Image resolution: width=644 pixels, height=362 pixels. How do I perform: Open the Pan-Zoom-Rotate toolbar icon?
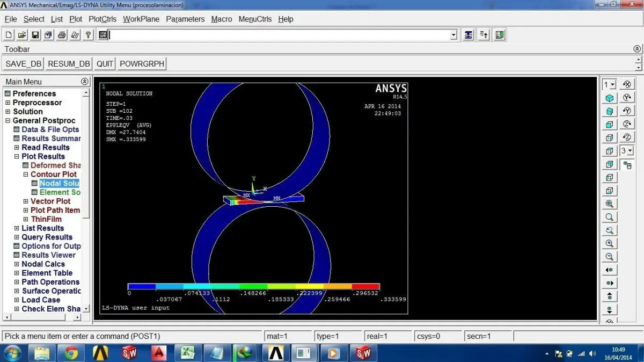[48, 35]
